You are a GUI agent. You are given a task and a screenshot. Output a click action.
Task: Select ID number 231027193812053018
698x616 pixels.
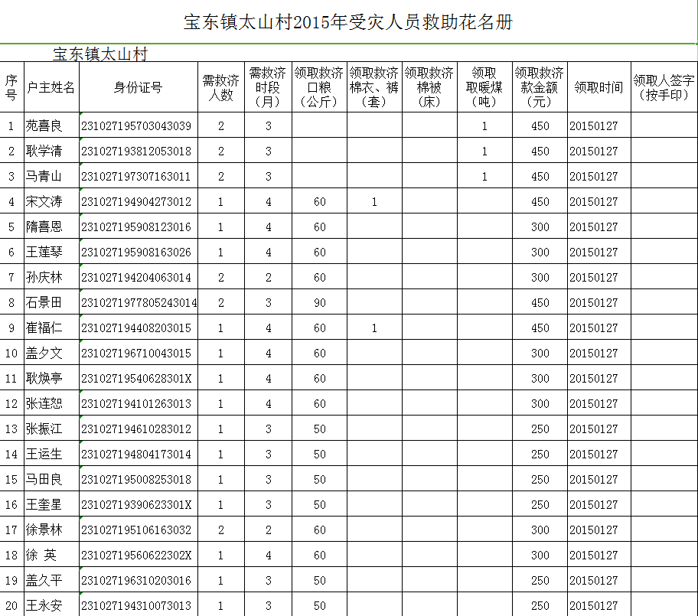pos(136,152)
